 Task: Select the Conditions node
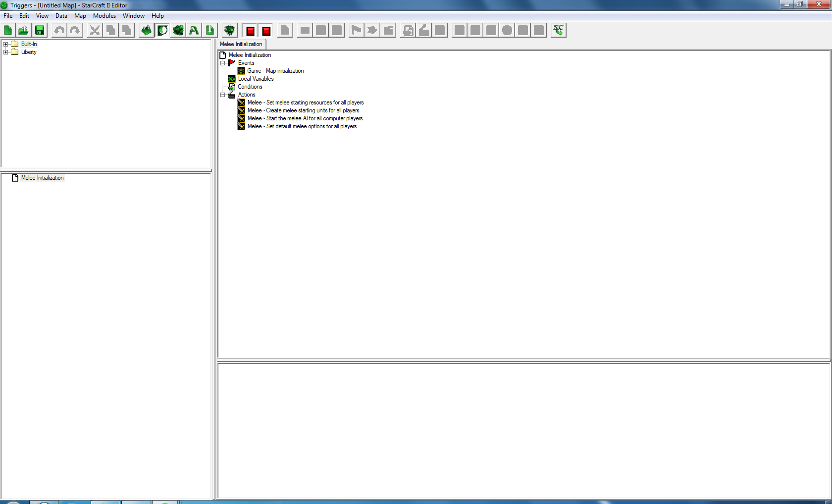250,87
